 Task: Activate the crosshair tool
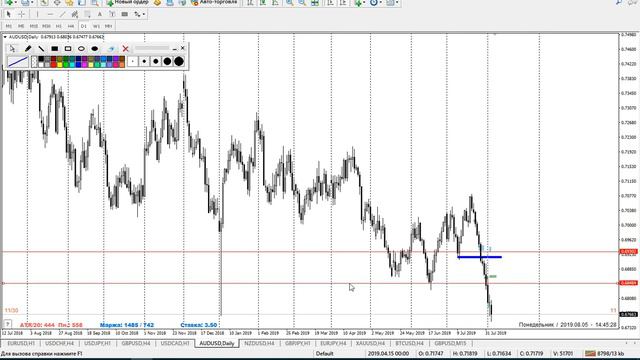[21, 14]
